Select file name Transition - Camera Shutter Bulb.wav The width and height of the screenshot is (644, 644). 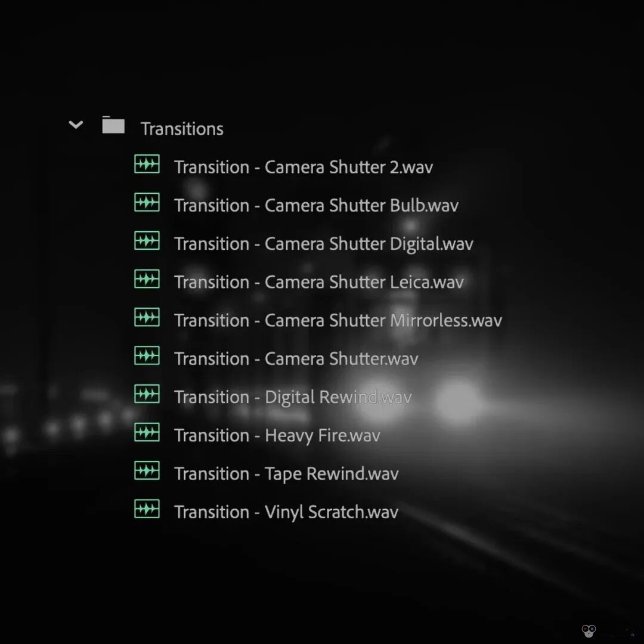(316, 206)
